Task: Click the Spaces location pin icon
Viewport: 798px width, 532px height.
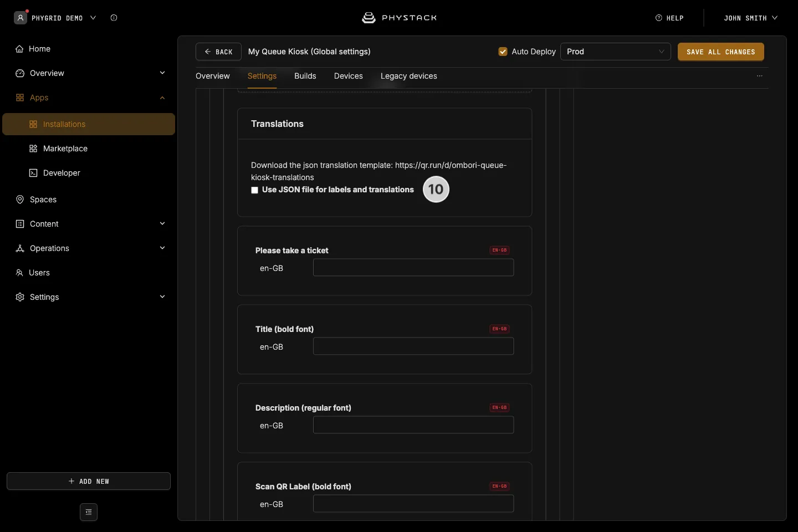Action: tap(20, 199)
